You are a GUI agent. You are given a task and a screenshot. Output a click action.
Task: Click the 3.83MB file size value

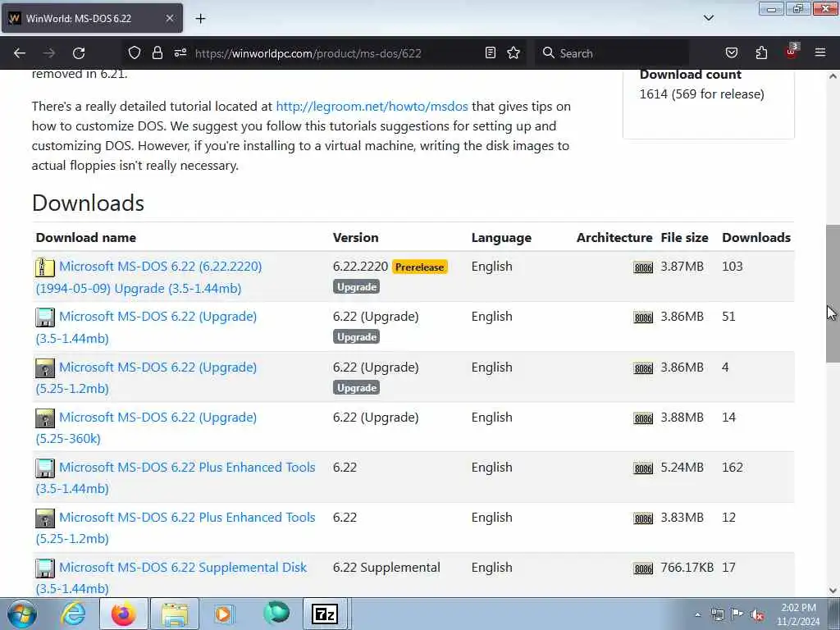[682, 518]
